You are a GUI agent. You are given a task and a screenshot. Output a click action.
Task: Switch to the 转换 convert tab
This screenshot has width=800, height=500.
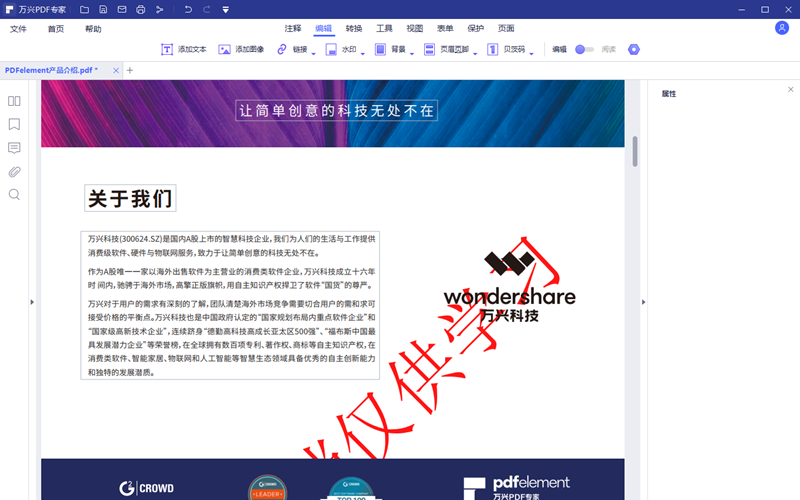pos(354,29)
